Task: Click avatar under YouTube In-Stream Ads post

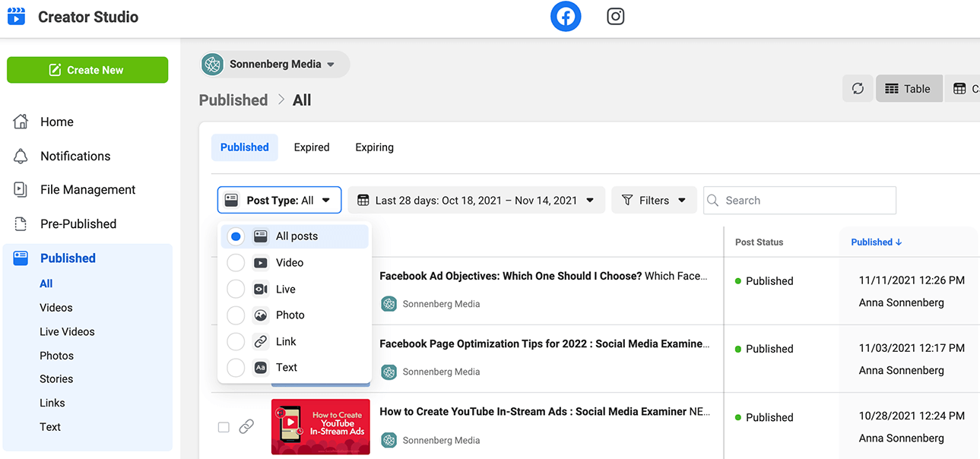Action: [x=389, y=440]
